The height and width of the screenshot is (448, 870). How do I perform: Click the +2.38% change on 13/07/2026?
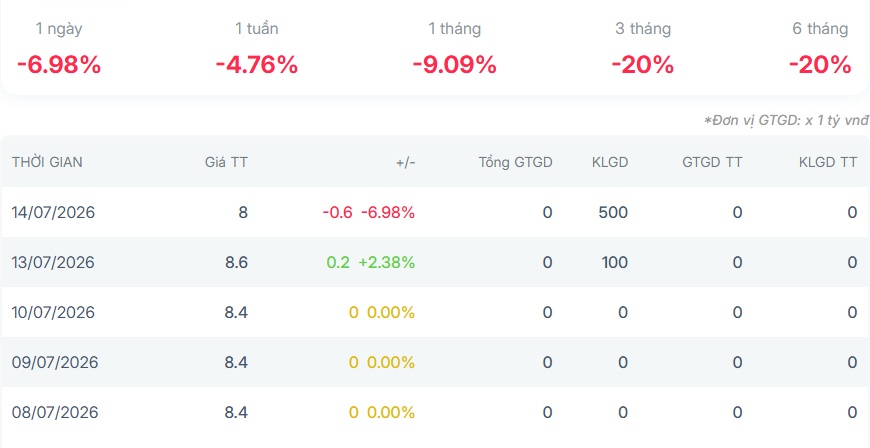pos(387,262)
